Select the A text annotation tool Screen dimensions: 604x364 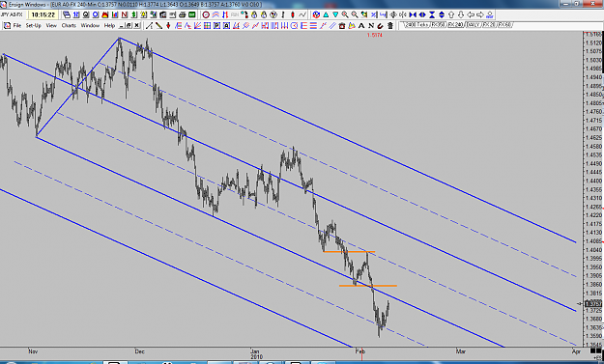pos(361,25)
